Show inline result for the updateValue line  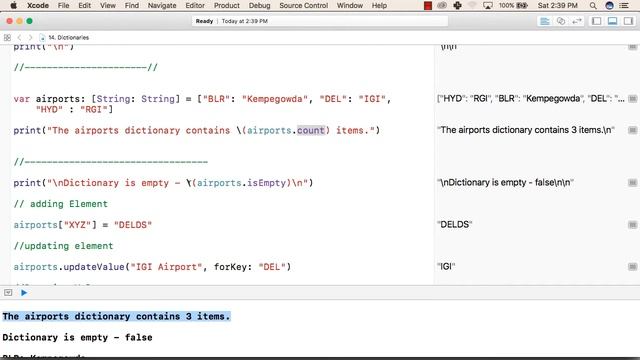pyautogui.click(x=632, y=267)
